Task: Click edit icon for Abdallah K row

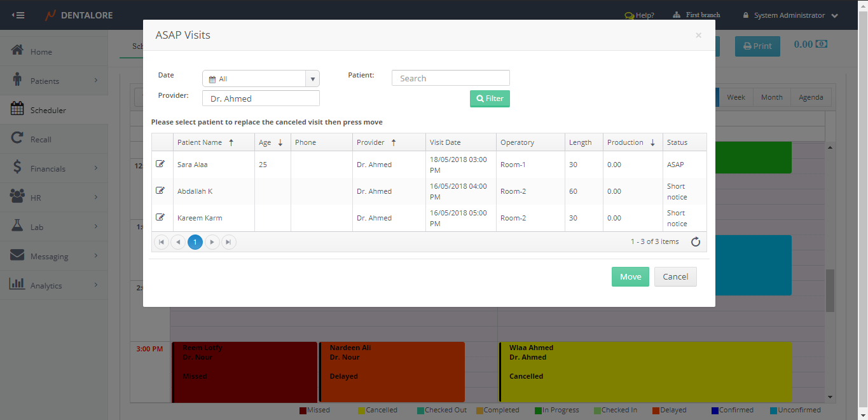Action: tap(160, 191)
